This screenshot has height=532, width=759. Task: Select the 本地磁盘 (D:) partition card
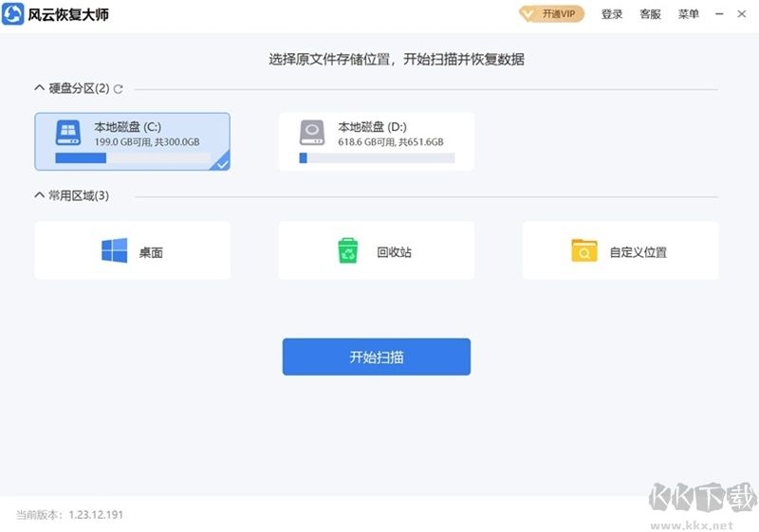(x=376, y=141)
